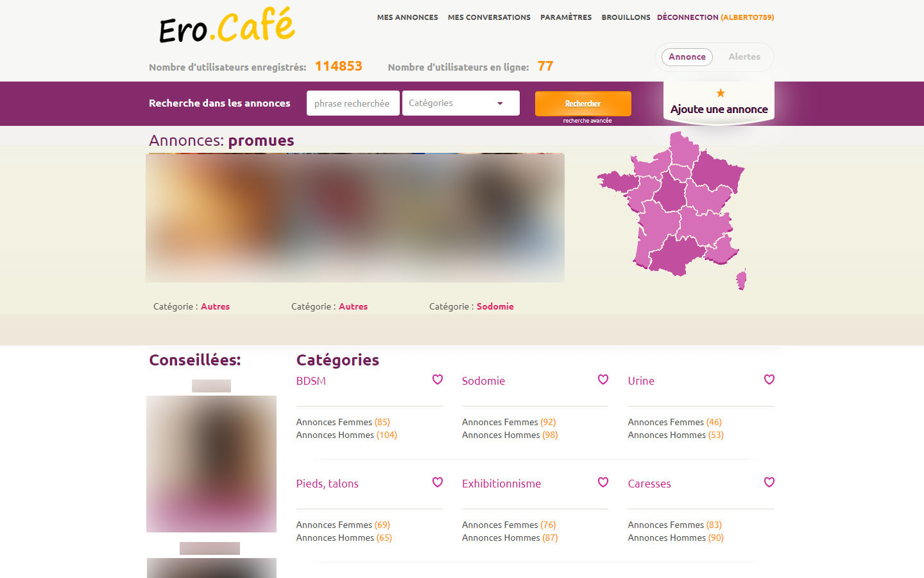This screenshot has width=924, height=578.
Task: Open the MES CONVERSATIONS menu
Action: (489, 17)
